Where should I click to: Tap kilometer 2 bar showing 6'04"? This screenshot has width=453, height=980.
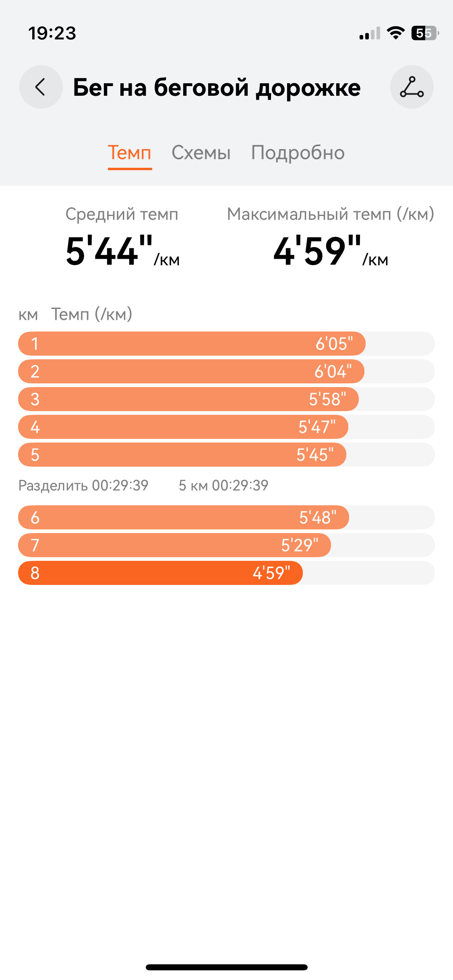pos(226,371)
